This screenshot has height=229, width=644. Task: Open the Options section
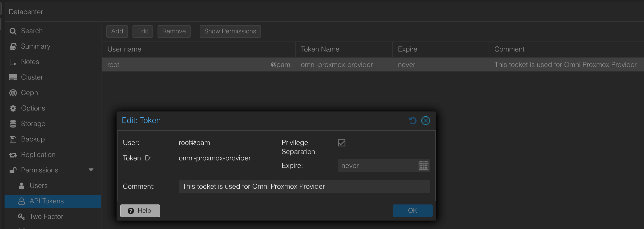(33, 108)
